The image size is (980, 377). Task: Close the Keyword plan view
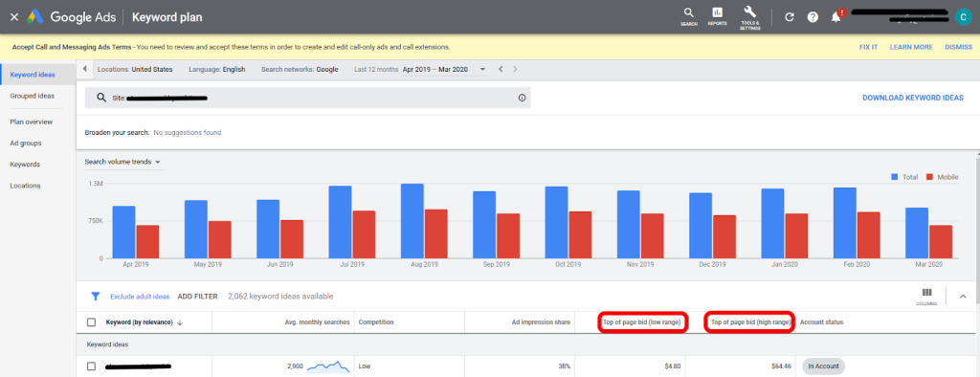click(14, 17)
